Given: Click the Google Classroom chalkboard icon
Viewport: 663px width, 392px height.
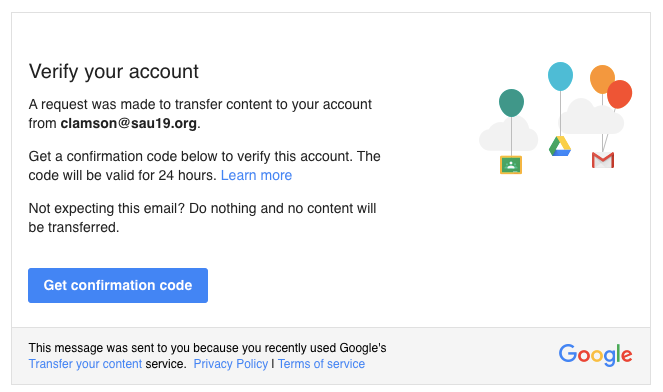Looking at the screenshot, I should tap(511, 165).
